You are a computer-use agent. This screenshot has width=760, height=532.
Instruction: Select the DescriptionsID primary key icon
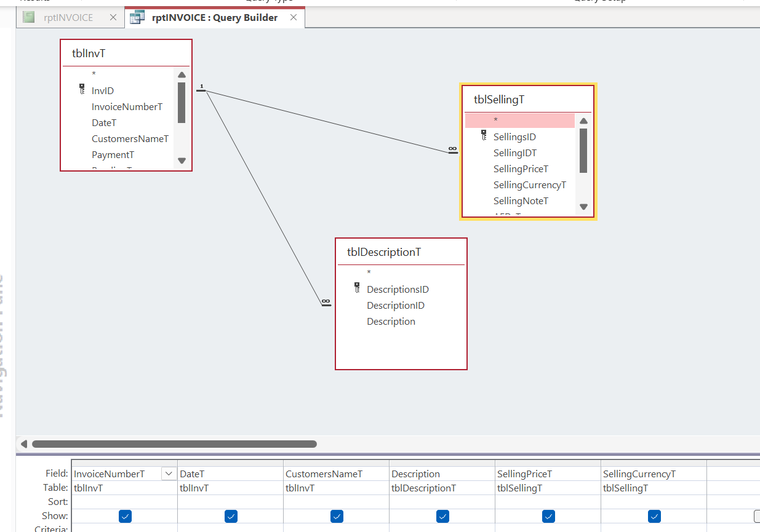357,288
